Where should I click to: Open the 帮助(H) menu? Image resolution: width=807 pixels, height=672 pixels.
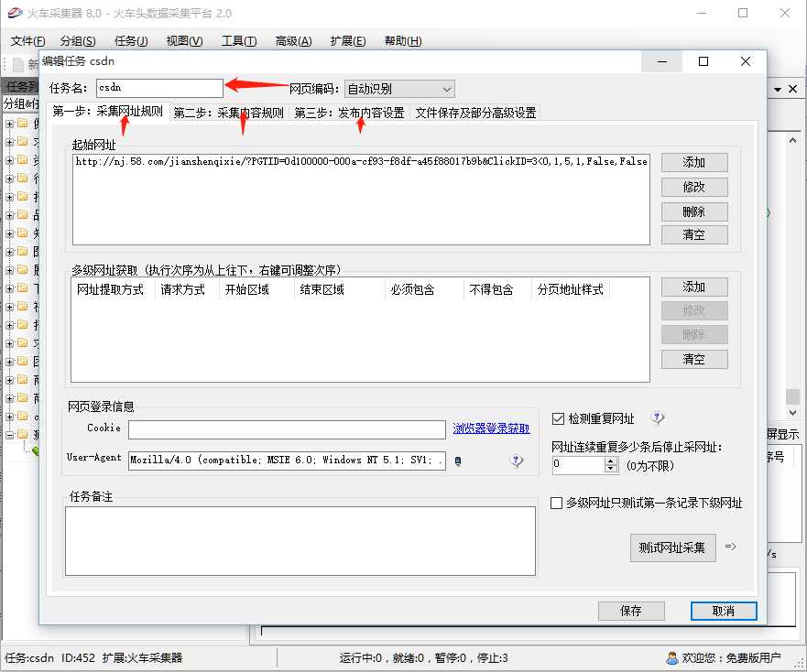tap(403, 40)
